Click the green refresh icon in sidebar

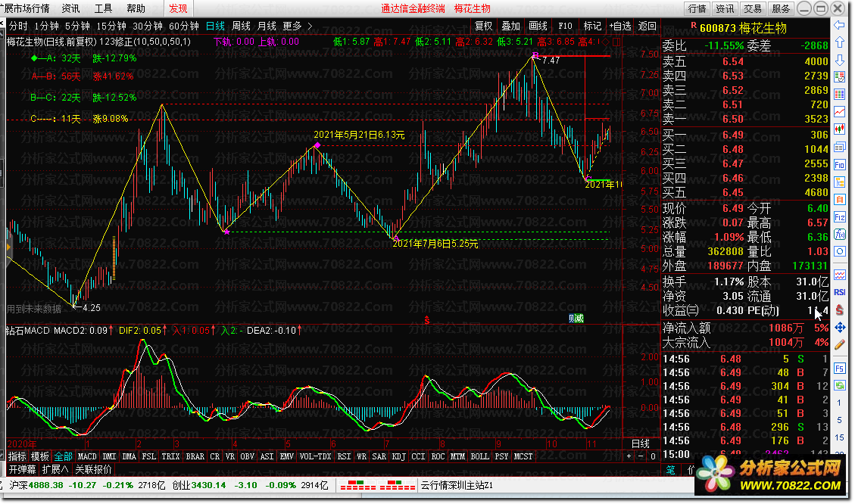(839, 386)
